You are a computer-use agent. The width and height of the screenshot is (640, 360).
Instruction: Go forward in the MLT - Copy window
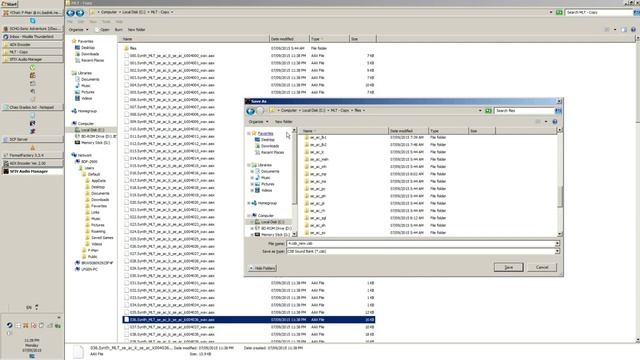80,13
